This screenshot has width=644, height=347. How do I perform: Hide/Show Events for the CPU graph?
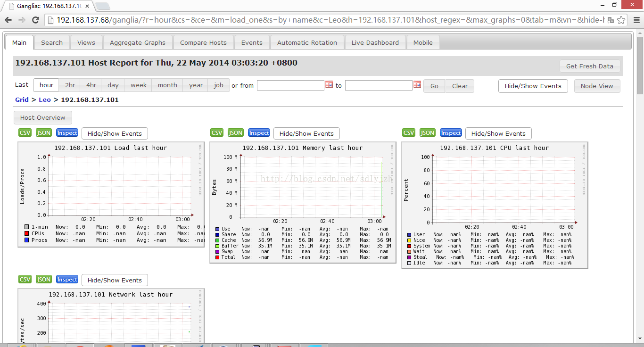tap(498, 133)
